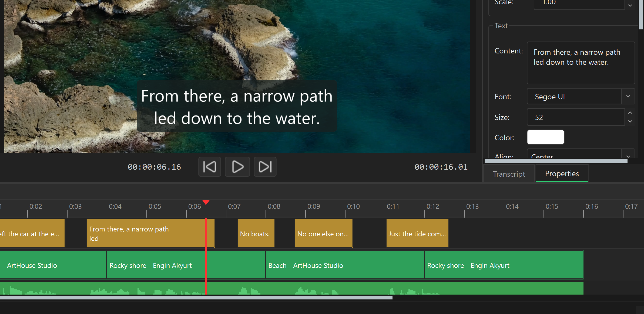
Task: Edit the Content text box
Action: [x=581, y=63]
